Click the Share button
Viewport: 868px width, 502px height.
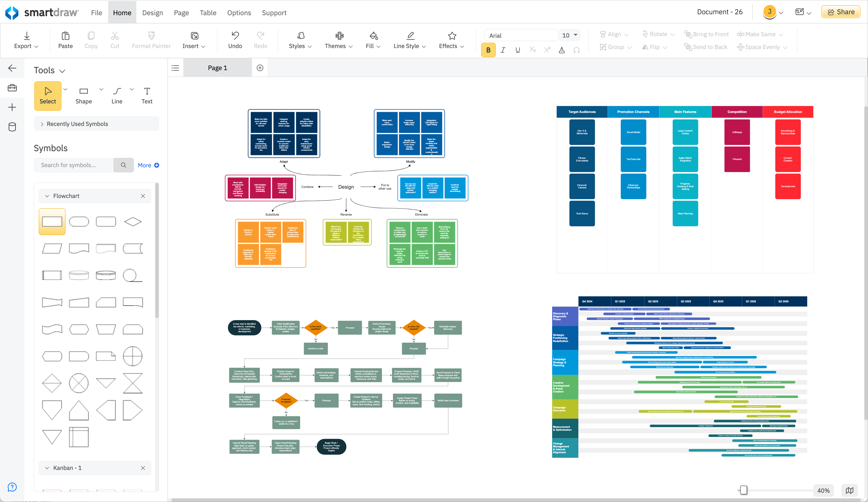click(840, 11)
